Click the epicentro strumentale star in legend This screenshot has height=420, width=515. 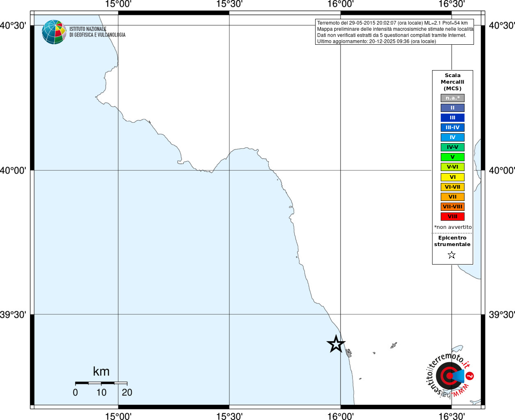tap(452, 255)
